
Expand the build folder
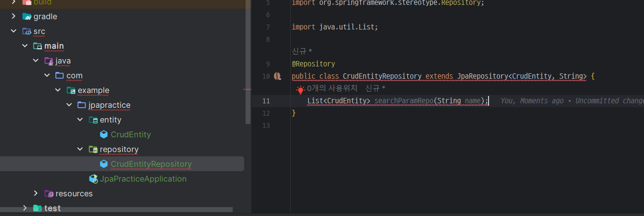point(14,2)
